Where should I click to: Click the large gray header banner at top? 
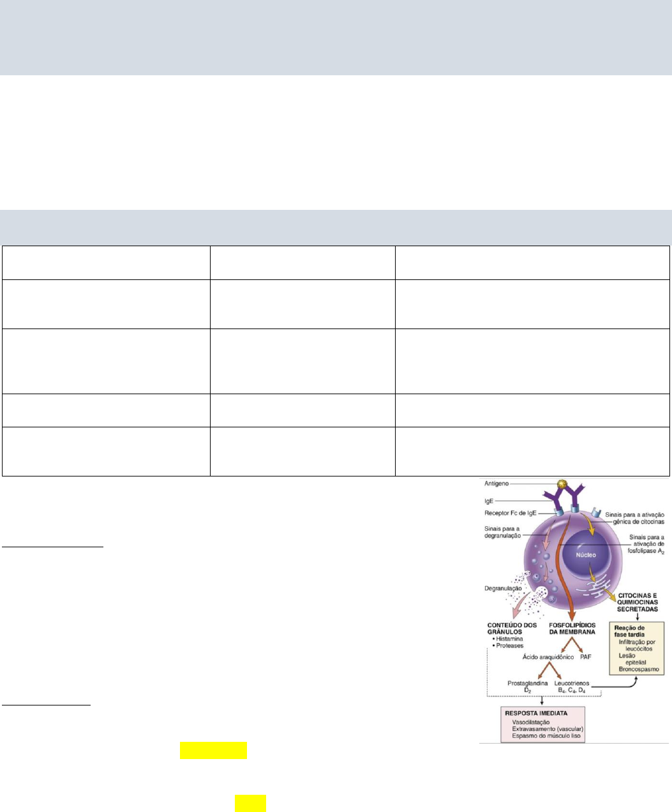[x=336, y=37]
